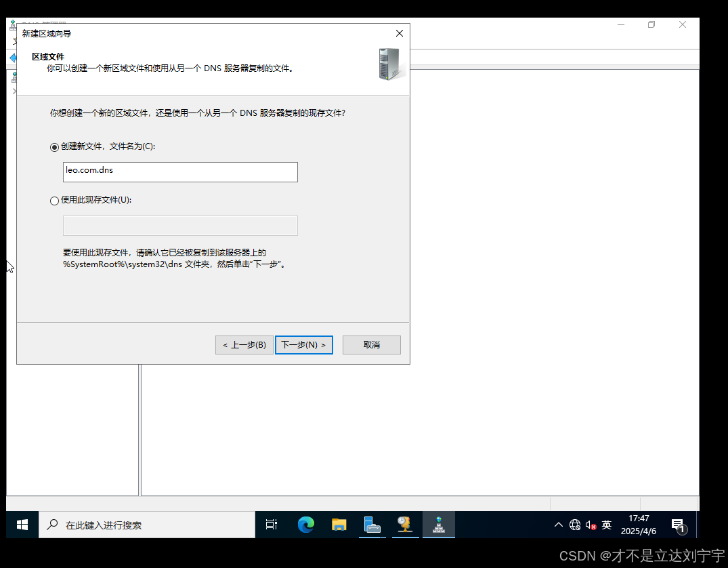The width and height of the screenshot is (728, 568).
Task: Open Microsoft Edge from the taskbar
Action: coord(306,525)
